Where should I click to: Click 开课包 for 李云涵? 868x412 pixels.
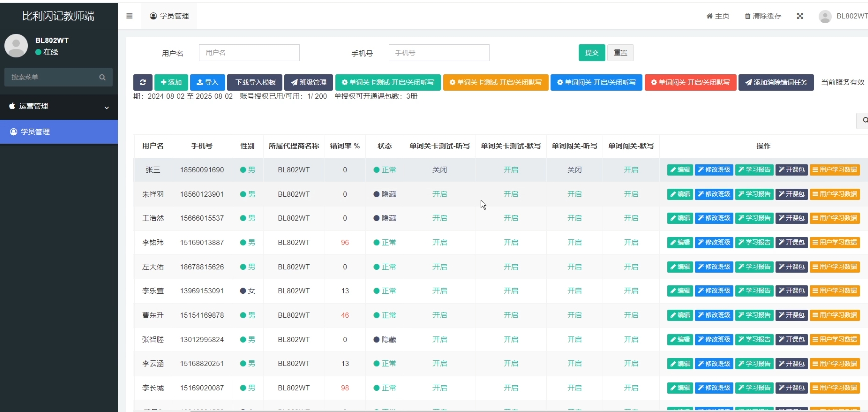click(791, 364)
